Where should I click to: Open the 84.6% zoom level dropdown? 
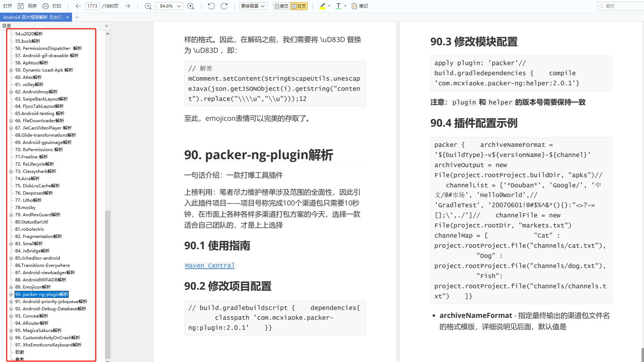[169, 6]
